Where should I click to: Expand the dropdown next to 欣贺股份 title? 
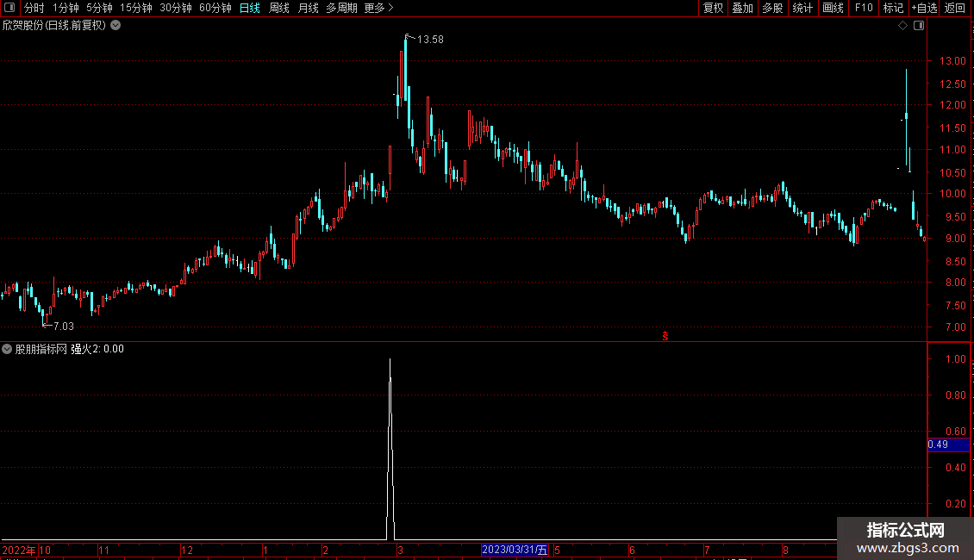(116, 26)
